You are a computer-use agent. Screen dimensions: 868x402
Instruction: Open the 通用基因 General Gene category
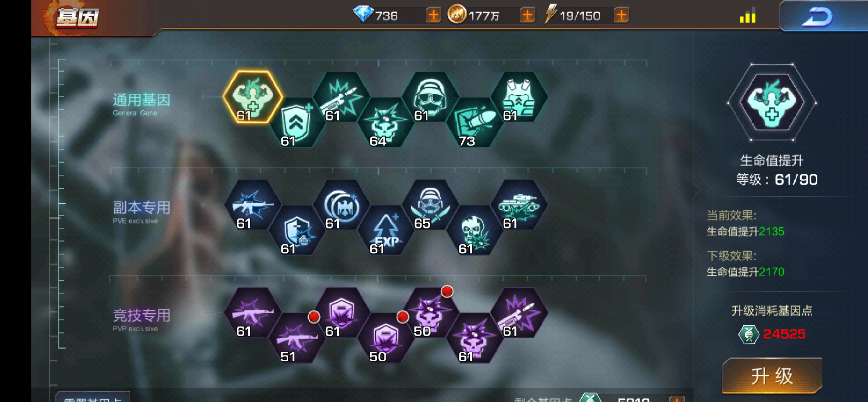[x=141, y=104]
